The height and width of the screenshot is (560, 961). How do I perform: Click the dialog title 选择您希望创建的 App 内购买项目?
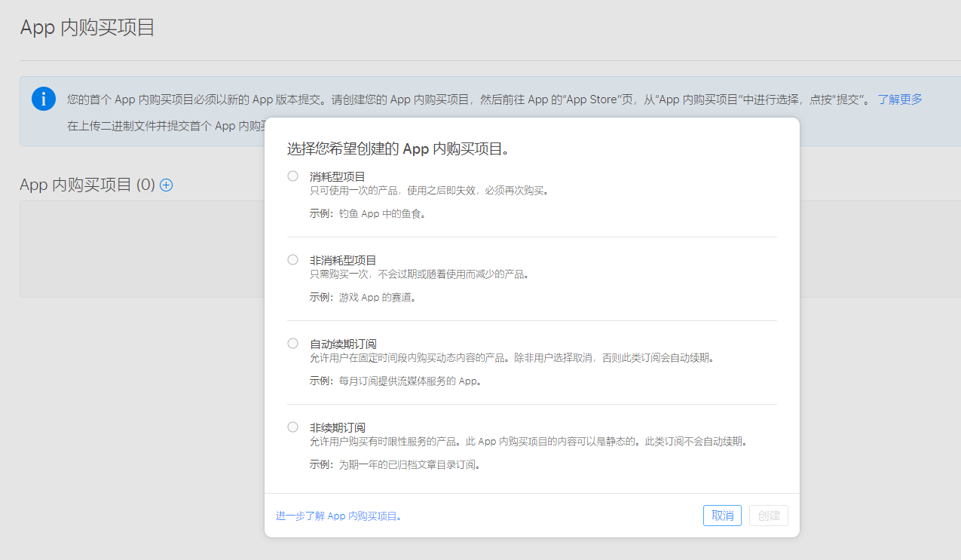pyautogui.click(x=398, y=149)
